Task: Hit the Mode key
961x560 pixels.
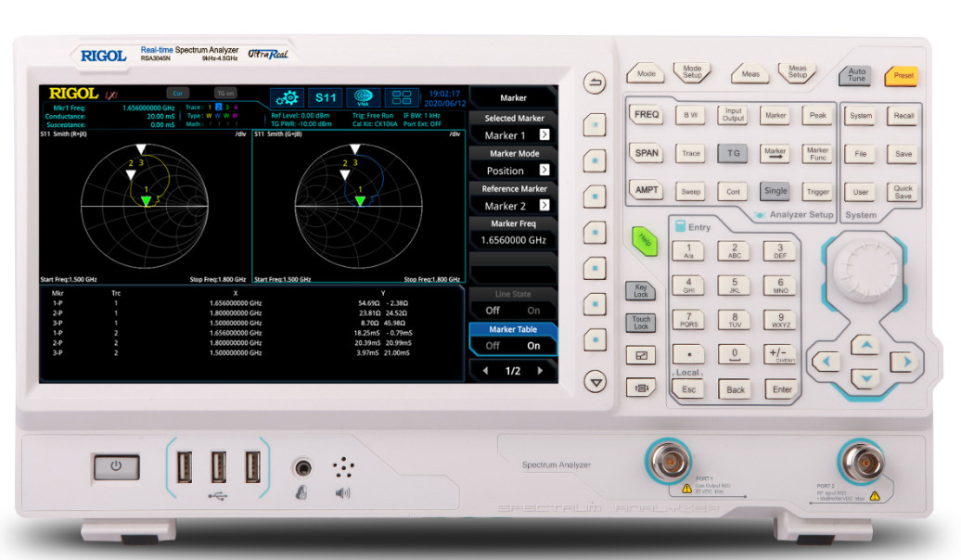Action: [646, 73]
